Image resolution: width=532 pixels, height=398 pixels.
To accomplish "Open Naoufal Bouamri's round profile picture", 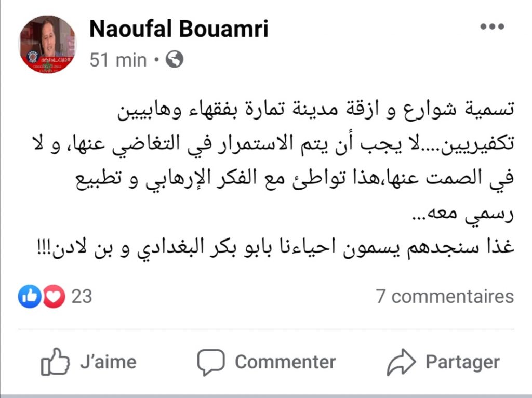I will (x=47, y=44).
